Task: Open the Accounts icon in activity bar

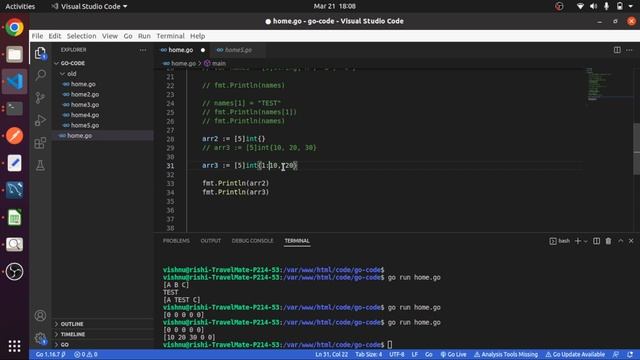Action: pyautogui.click(x=40, y=315)
